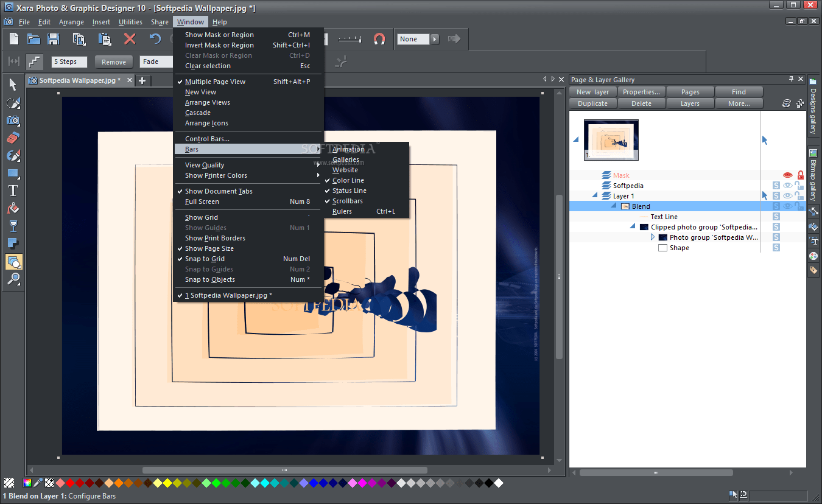Open the Bars submenu
This screenshot has width=822, height=504.
pos(248,149)
